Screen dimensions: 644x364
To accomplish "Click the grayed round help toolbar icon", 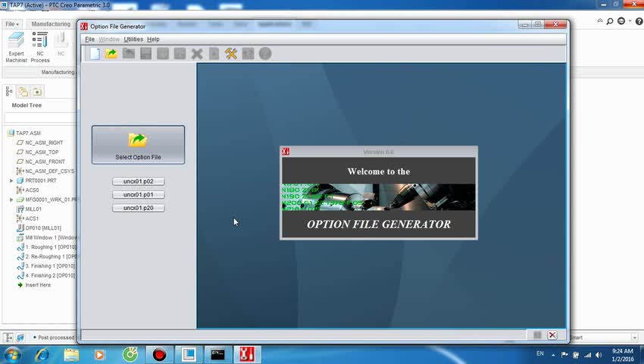I will click(x=265, y=54).
